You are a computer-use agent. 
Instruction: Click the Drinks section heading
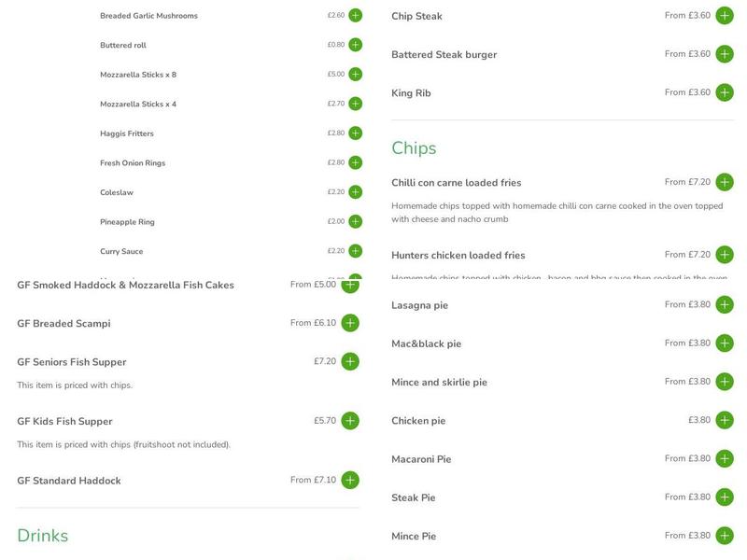43,536
